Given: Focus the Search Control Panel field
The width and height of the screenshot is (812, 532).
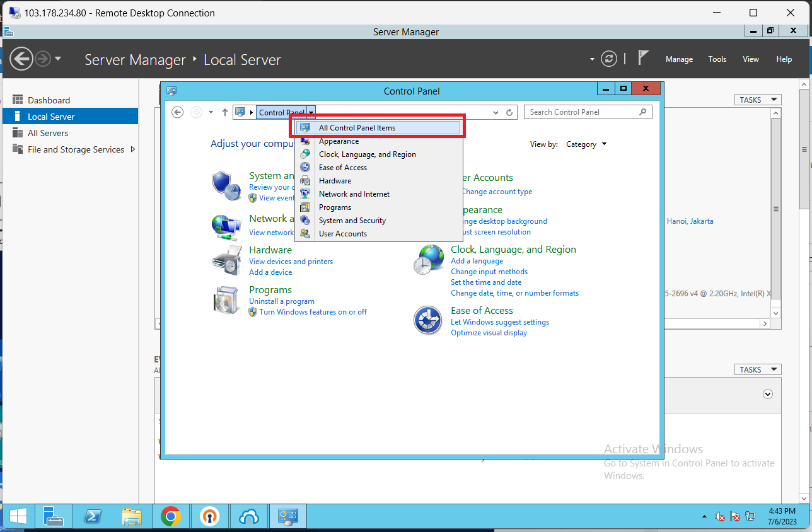Looking at the screenshot, I should pos(581,112).
